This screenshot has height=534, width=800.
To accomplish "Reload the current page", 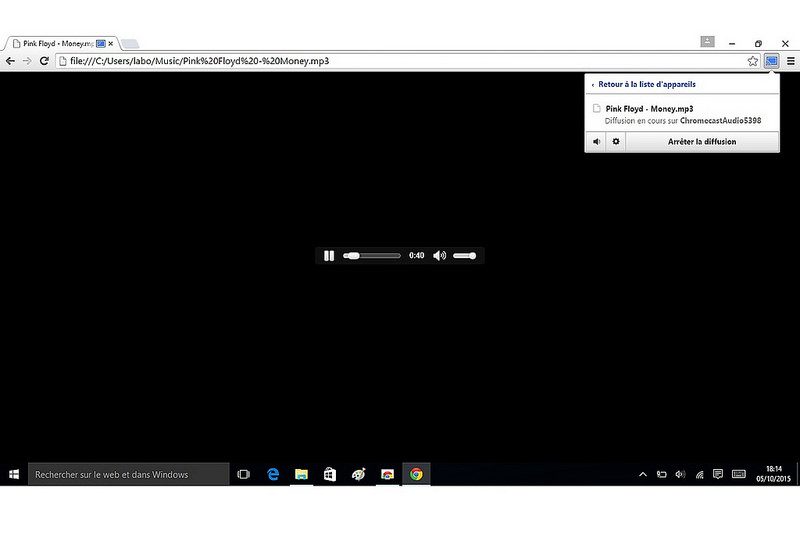I will click(43, 61).
